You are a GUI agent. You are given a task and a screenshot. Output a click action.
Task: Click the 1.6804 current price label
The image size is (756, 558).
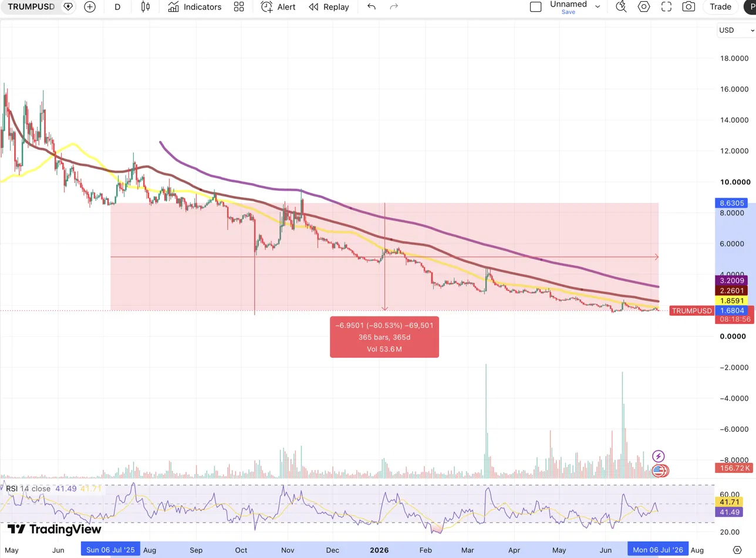[731, 310]
